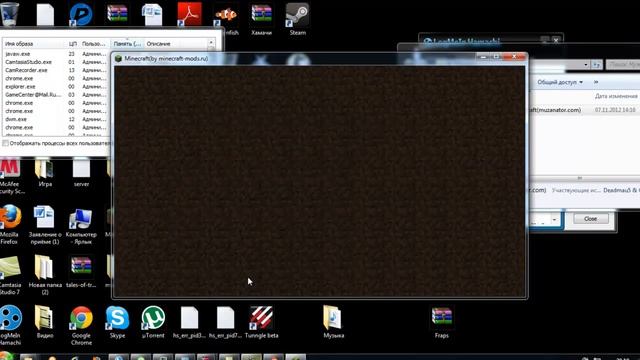Click the process list scroll-up arrow
640x360 pixels.
211,43
